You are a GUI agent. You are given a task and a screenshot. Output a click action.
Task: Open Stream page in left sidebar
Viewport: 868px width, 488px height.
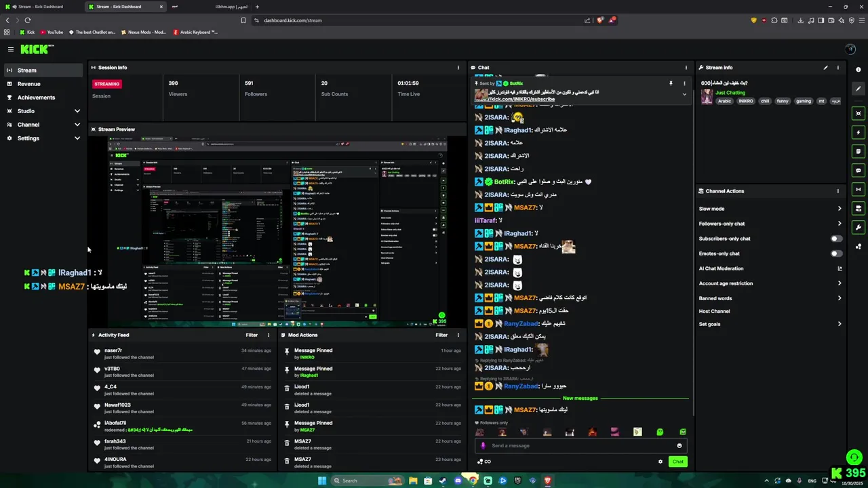[44, 70]
